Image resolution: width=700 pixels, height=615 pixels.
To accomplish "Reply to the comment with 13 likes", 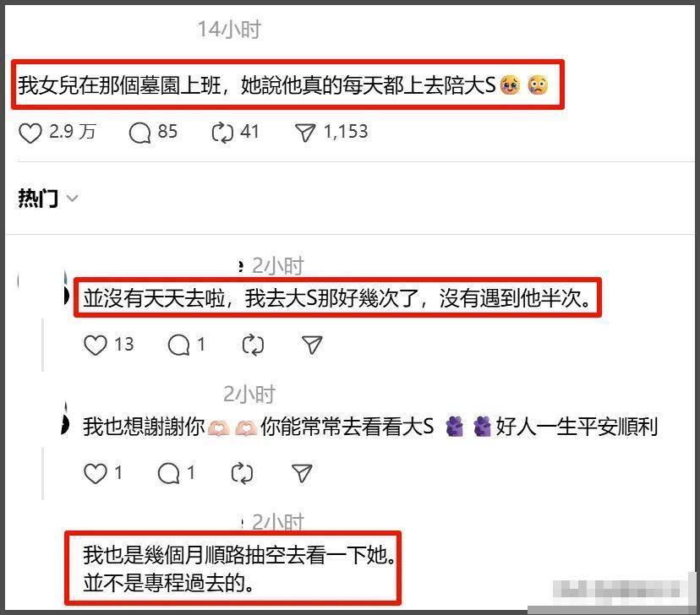I will (x=178, y=346).
